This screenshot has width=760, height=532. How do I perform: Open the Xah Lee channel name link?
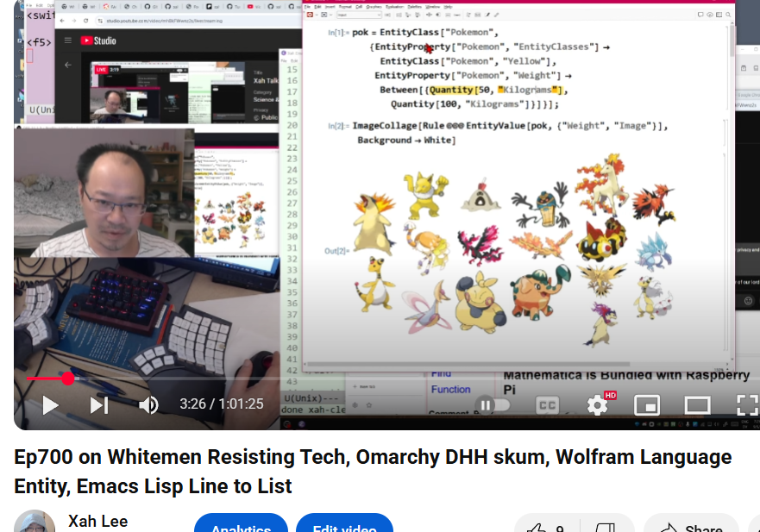click(97, 522)
